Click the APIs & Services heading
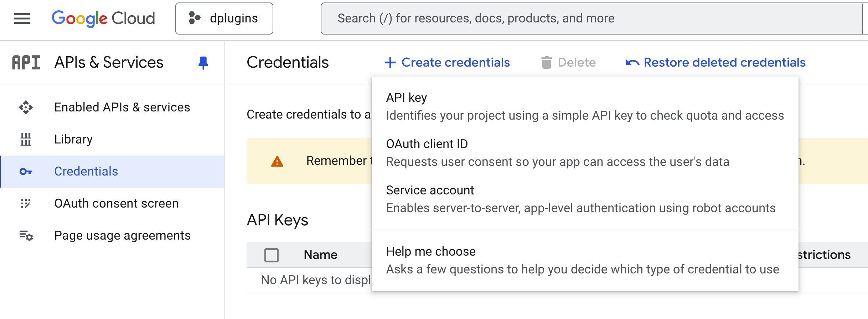The image size is (868, 319). coord(109,62)
